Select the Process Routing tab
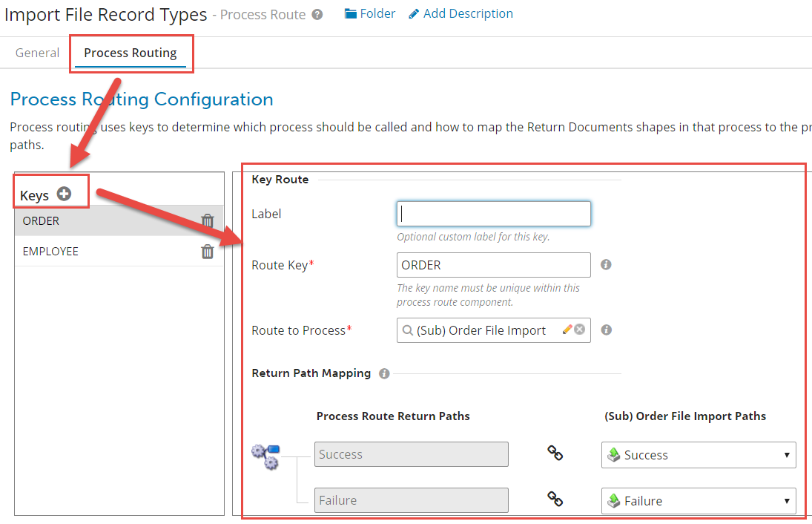 pos(131,53)
